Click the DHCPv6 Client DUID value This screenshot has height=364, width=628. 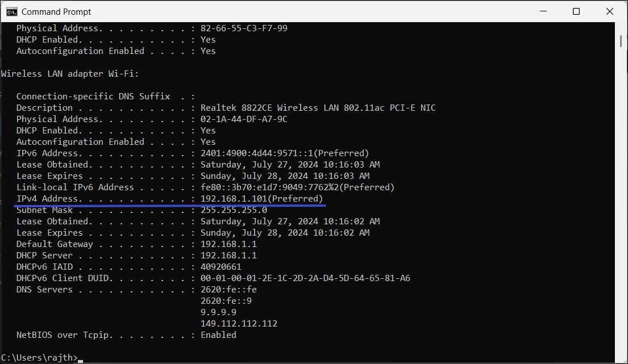305,278
